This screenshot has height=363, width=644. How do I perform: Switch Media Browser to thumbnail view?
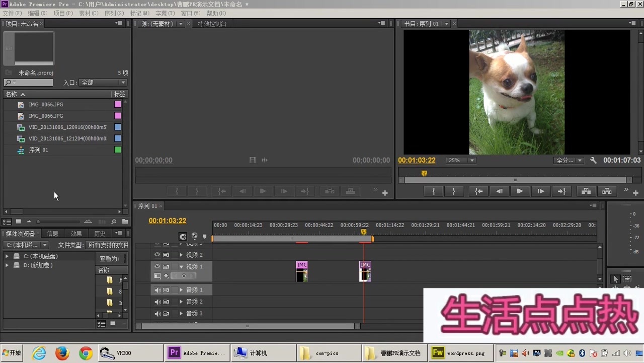pos(113,324)
